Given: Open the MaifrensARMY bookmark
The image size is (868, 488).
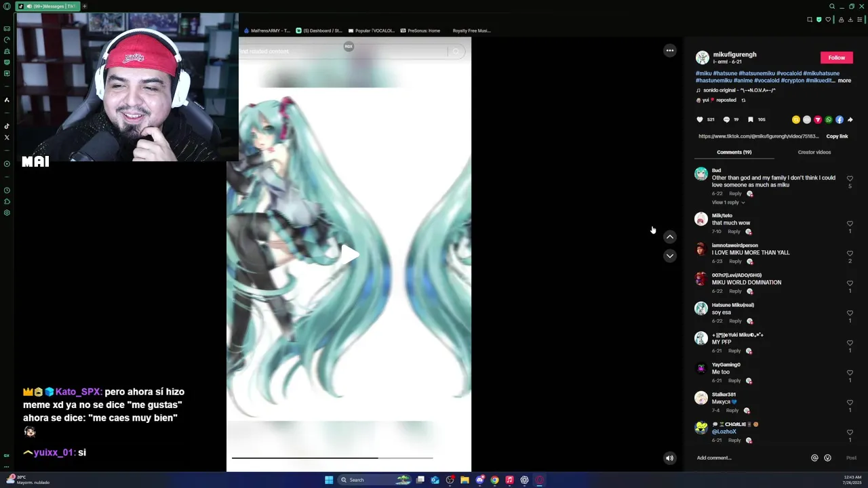Looking at the screenshot, I should [267, 30].
